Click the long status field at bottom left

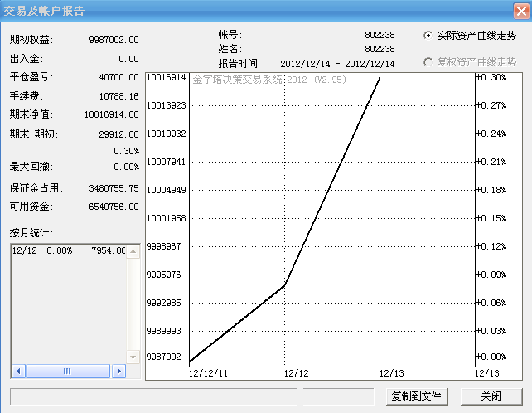[x=153, y=396]
